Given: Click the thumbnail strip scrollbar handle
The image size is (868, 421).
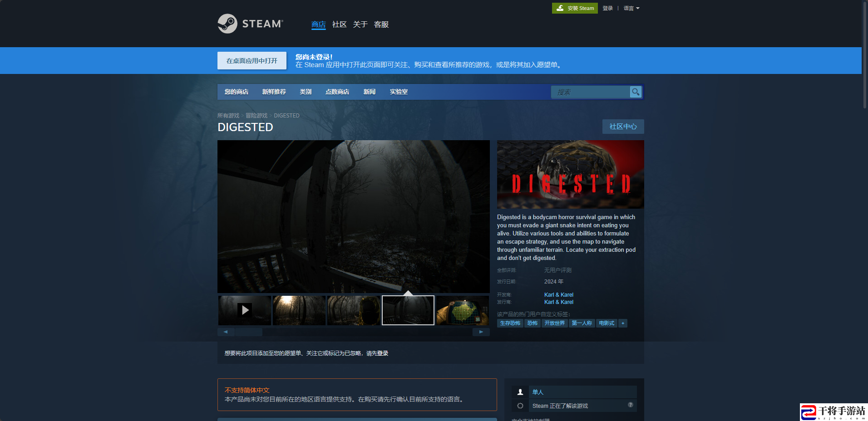Looking at the screenshot, I should pos(248,332).
